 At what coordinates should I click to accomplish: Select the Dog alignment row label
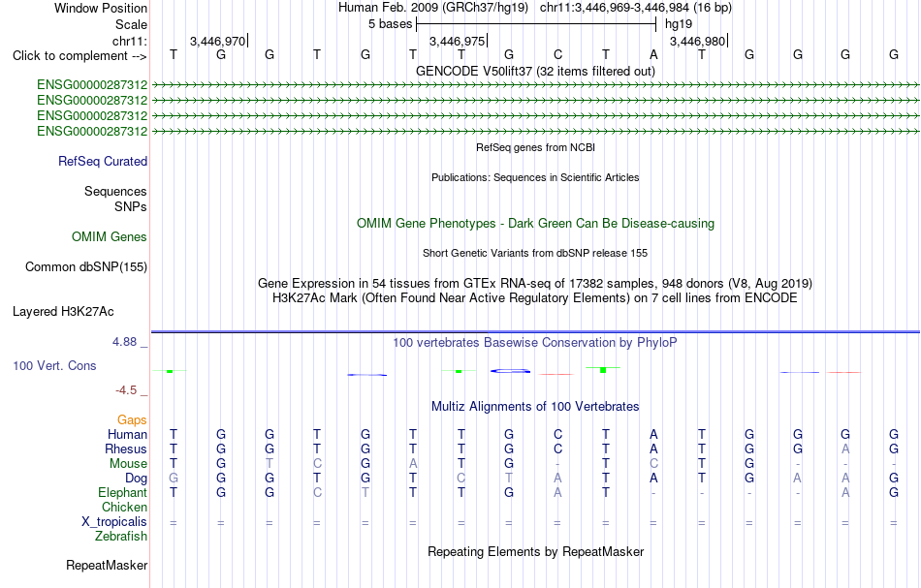tap(137, 479)
